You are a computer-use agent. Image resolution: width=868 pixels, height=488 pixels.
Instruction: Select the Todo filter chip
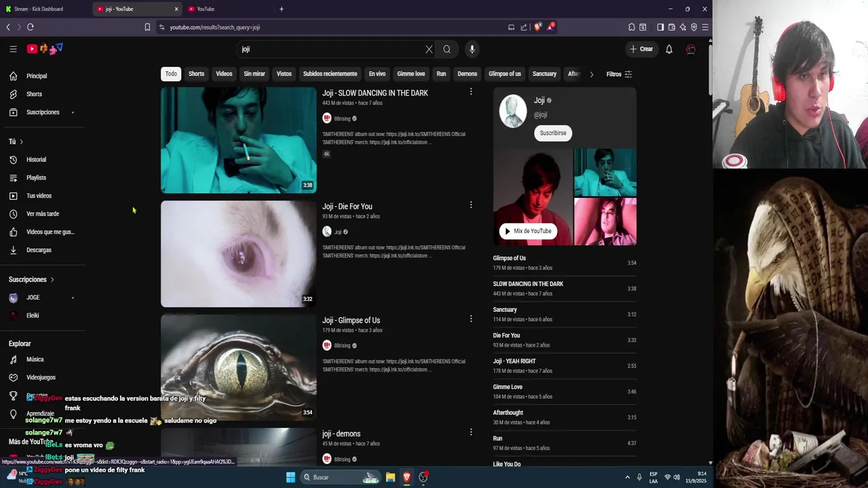pyautogui.click(x=171, y=74)
